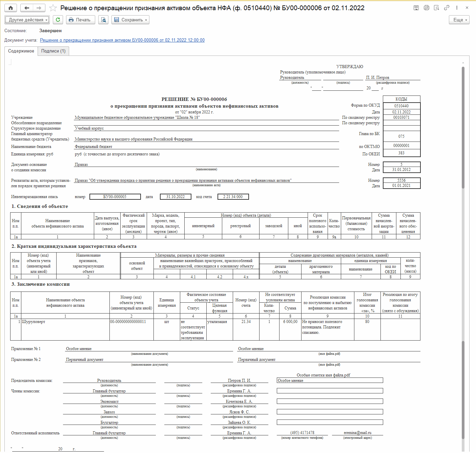Refresh the document with green arrow button
Image resolution: width=476 pixels, height=453 pixels.
(x=58, y=20)
